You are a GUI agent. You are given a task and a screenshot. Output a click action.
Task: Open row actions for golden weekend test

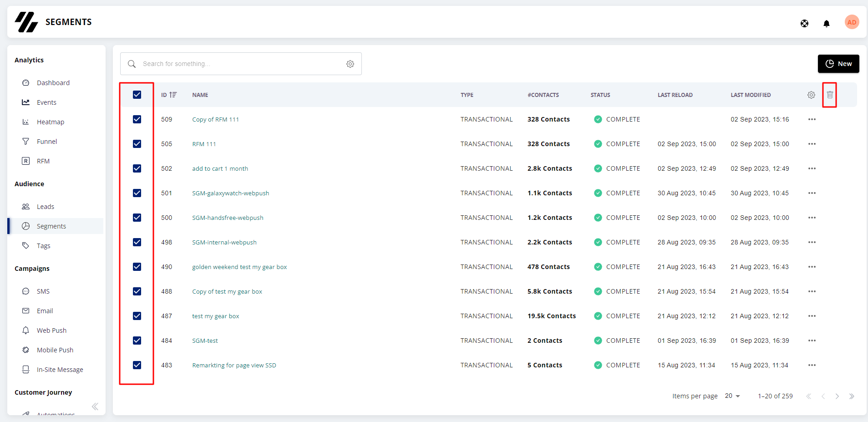812,267
